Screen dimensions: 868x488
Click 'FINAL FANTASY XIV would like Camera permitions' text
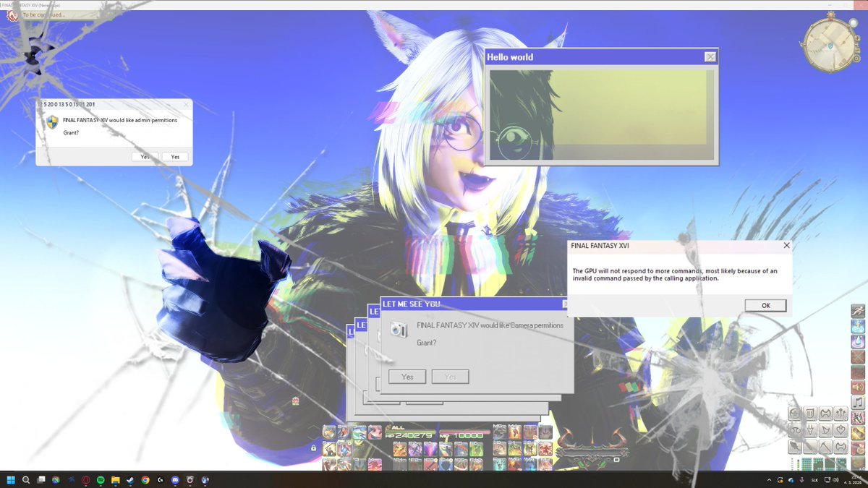[x=490, y=325]
